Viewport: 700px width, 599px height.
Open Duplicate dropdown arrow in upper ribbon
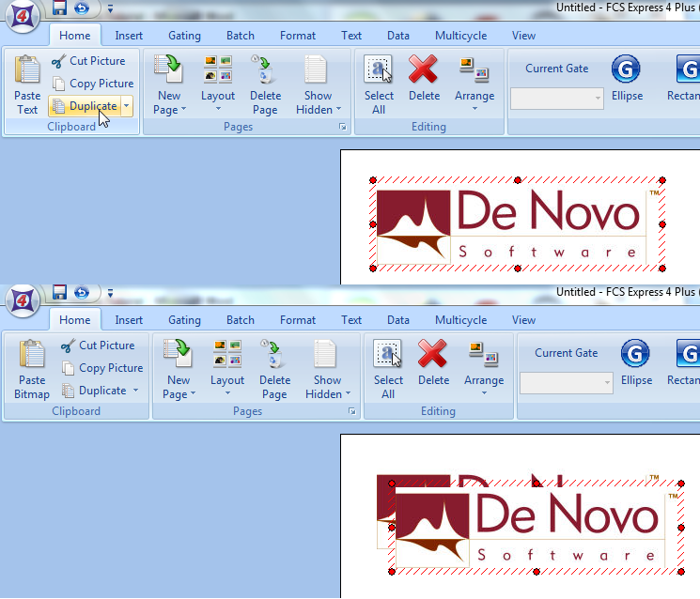point(127,106)
